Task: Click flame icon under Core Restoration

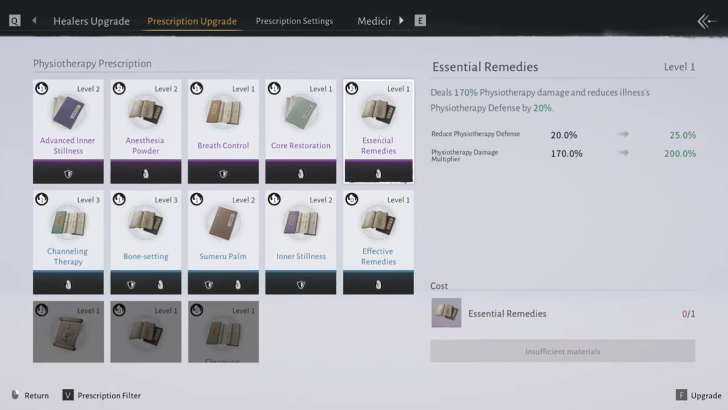Action: pos(301,174)
